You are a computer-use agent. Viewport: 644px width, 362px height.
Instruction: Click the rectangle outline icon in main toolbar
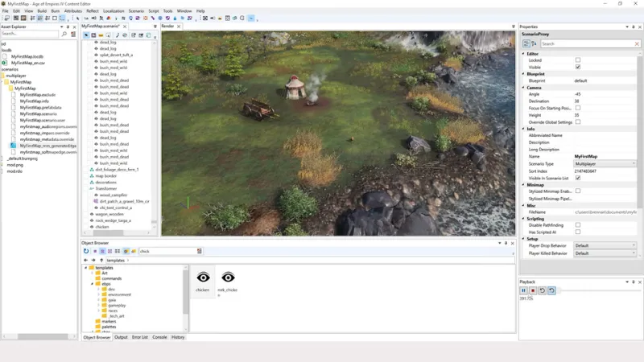click(55, 18)
